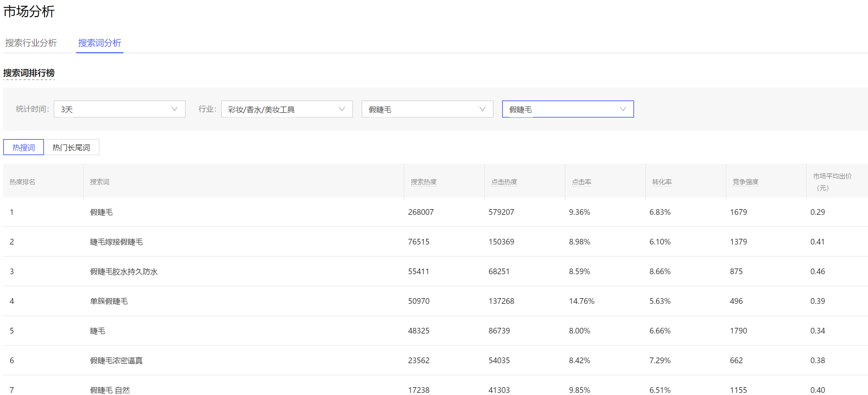
Task: Click search term 睫毛嫁接假睫毛
Action: (x=116, y=242)
